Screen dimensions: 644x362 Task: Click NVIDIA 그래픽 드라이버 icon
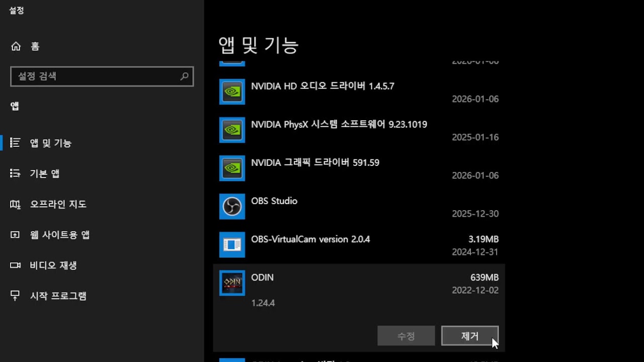click(x=232, y=168)
